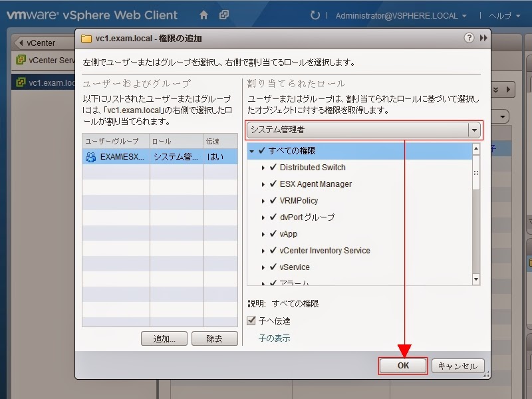Click the キャンセル button
The image size is (532, 399).
click(x=458, y=366)
